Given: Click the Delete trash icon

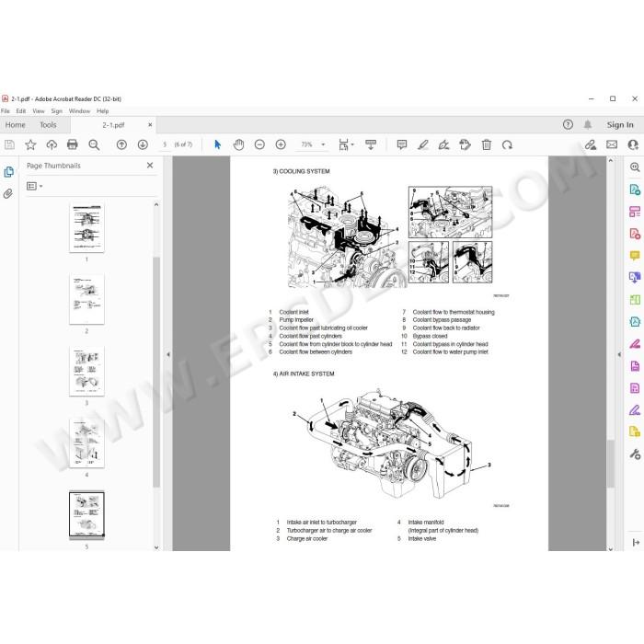Looking at the screenshot, I should pyautogui.click(x=487, y=144).
